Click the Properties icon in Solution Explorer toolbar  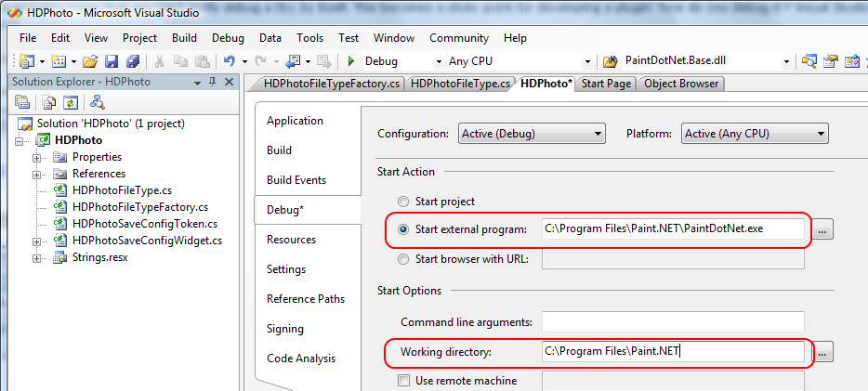pos(22,102)
